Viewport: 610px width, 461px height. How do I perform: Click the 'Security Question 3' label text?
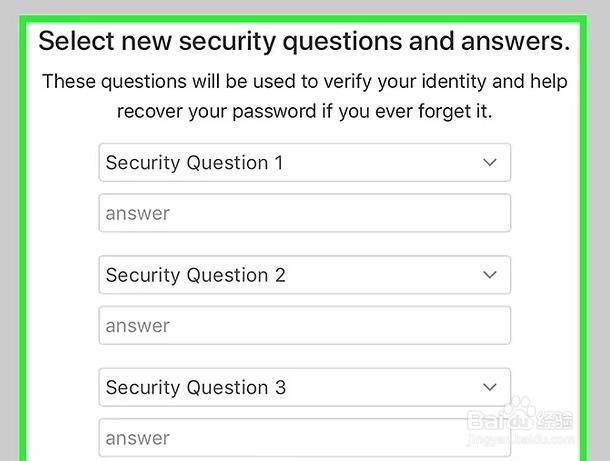coord(196,387)
